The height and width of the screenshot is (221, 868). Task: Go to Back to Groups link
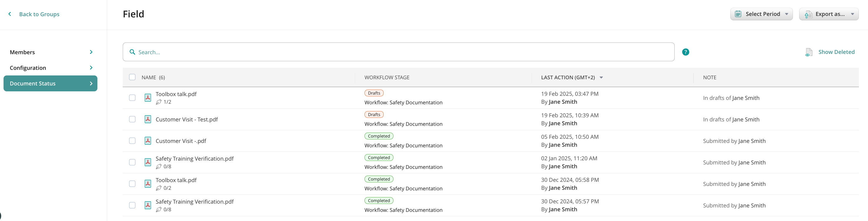click(x=39, y=14)
